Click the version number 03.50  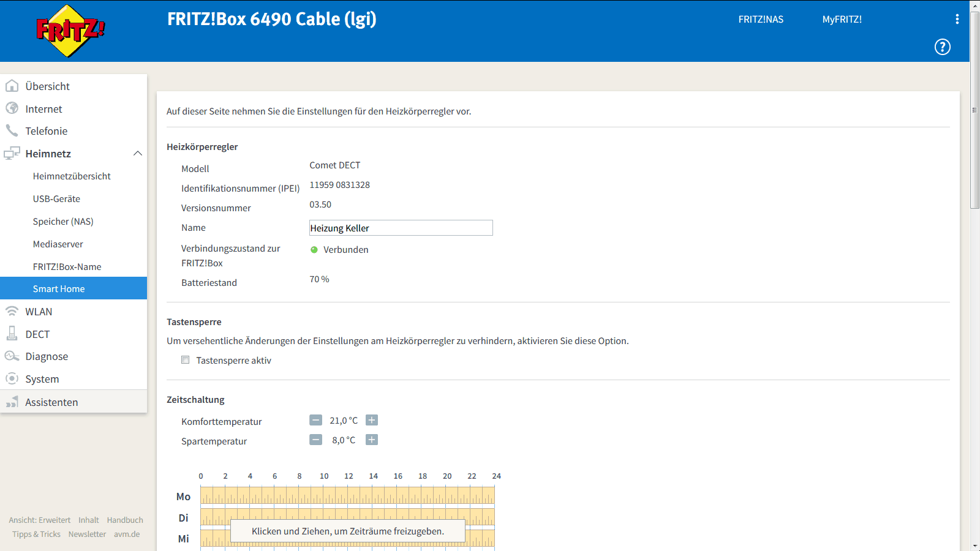(320, 204)
